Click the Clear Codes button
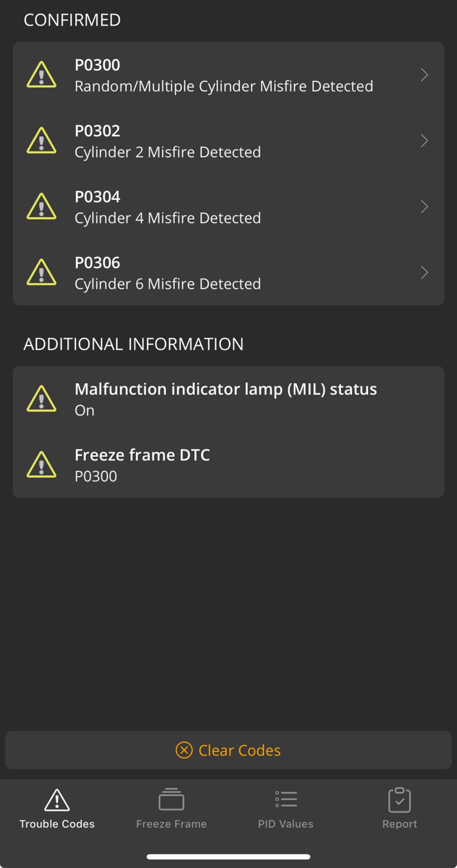The width and height of the screenshot is (457, 868). coord(228,750)
